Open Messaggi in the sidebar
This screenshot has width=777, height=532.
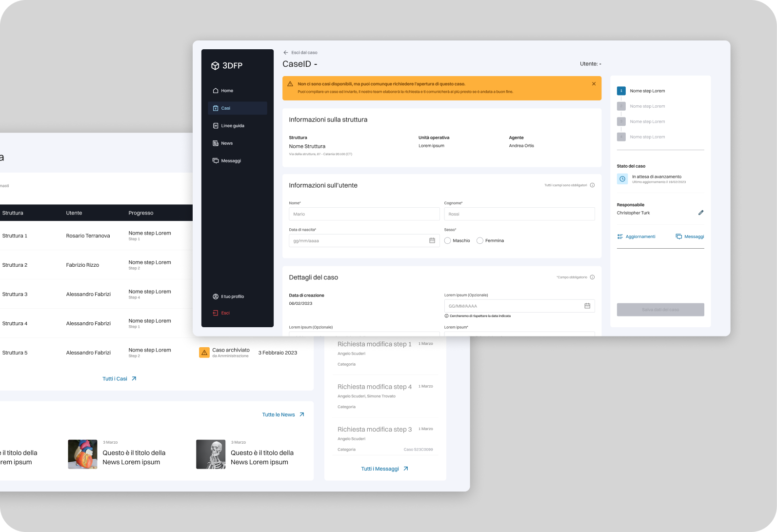pos(238,161)
